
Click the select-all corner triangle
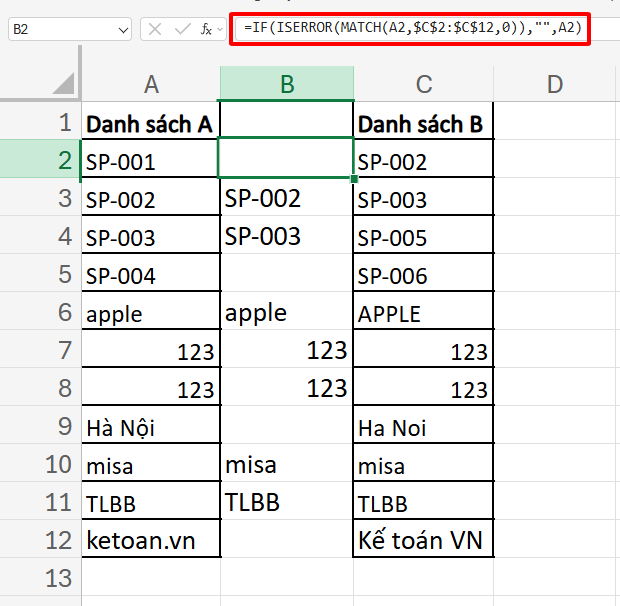(63, 83)
